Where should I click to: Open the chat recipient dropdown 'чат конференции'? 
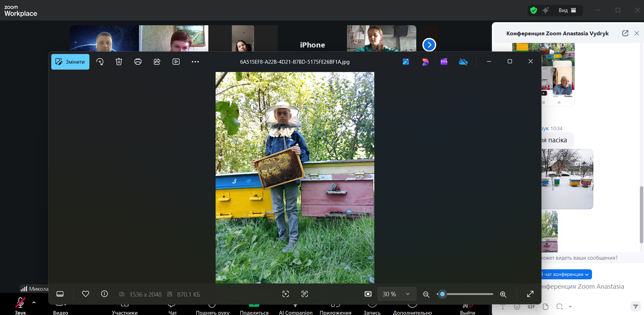566,274
